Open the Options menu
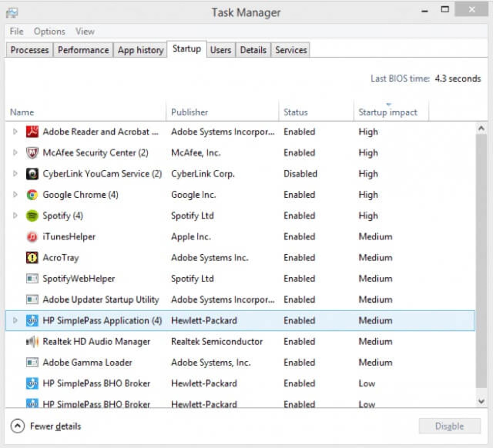 tap(50, 31)
